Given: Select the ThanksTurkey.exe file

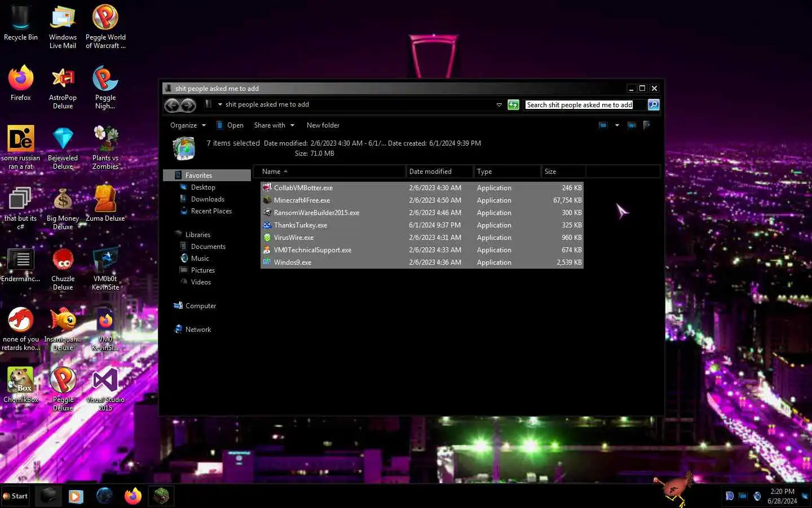Looking at the screenshot, I should (x=422, y=225).
